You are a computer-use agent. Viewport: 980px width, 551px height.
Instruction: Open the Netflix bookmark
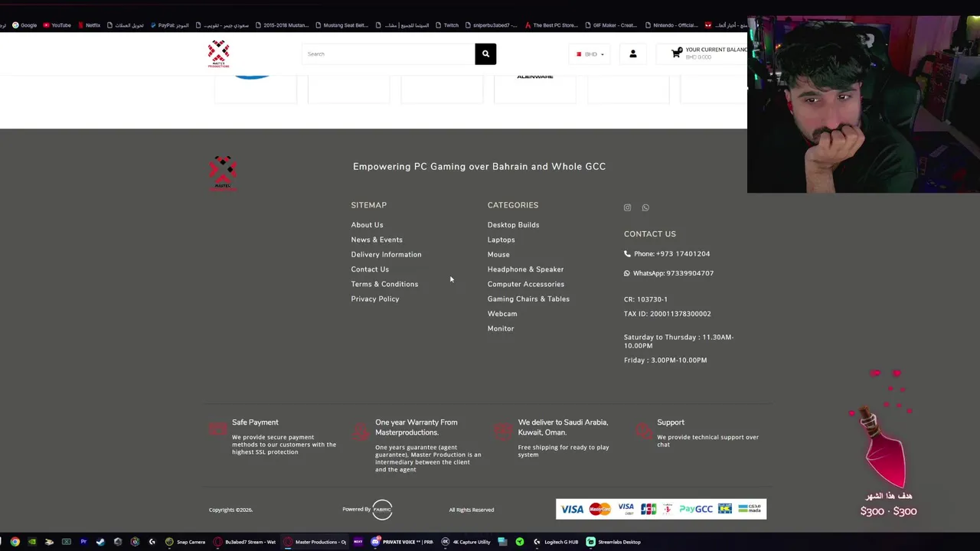89,25
